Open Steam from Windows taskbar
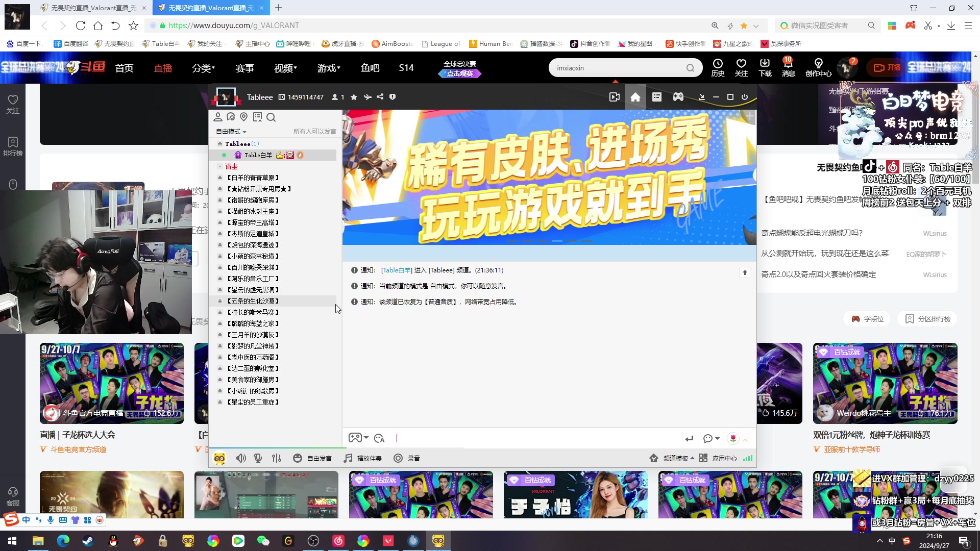Viewport: 980px width, 551px height. (88, 540)
